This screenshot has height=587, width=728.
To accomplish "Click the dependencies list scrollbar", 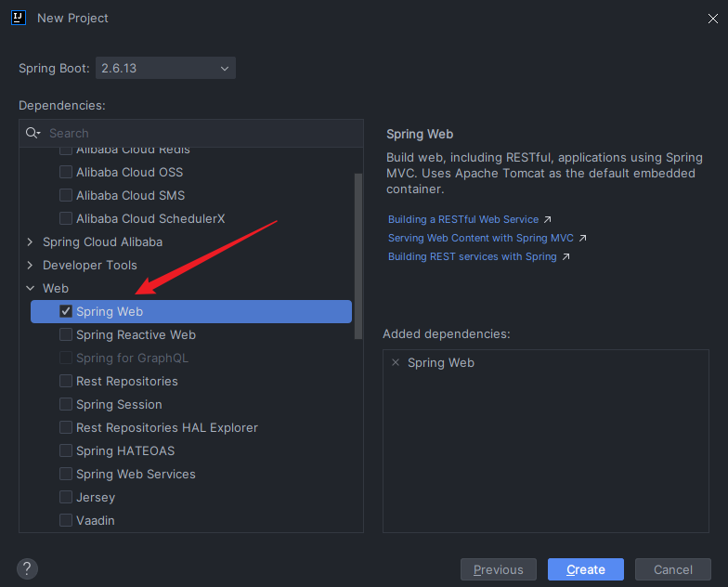I will 358,256.
